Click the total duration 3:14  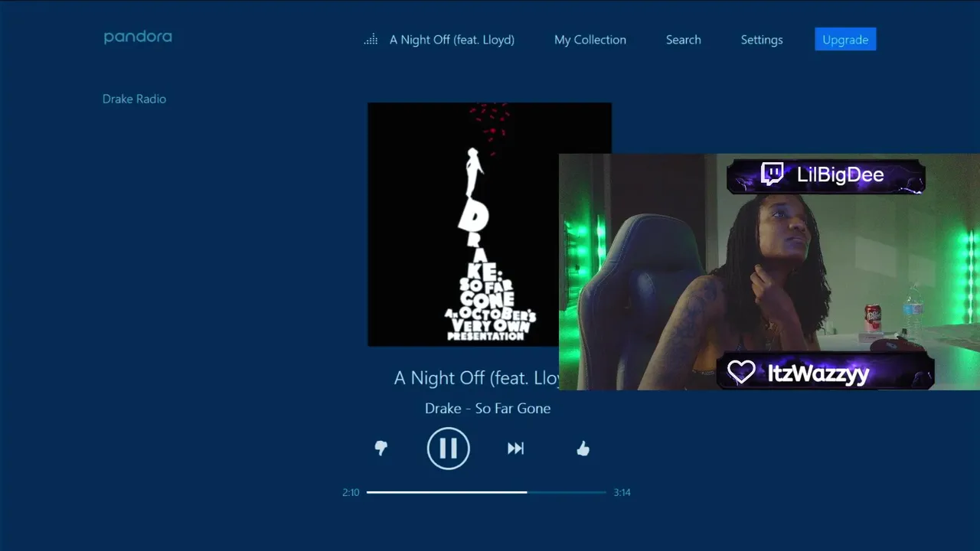pos(622,492)
